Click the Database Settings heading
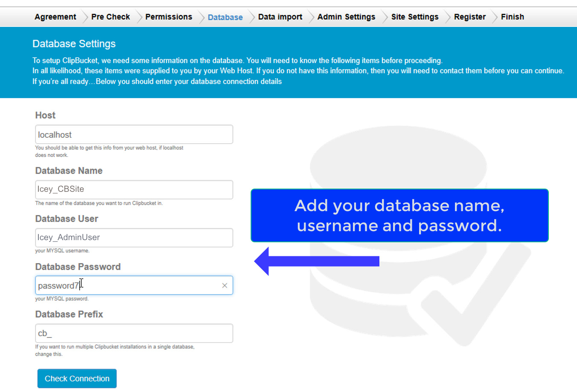577x392 pixels. click(74, 44)
